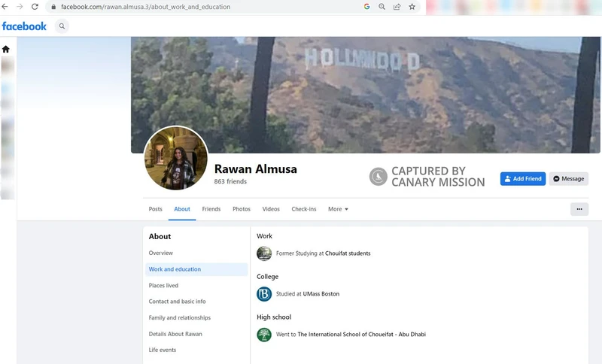602x364 pixels.
Task: Open the Check-ins tab
Action: tap(304, 209)
